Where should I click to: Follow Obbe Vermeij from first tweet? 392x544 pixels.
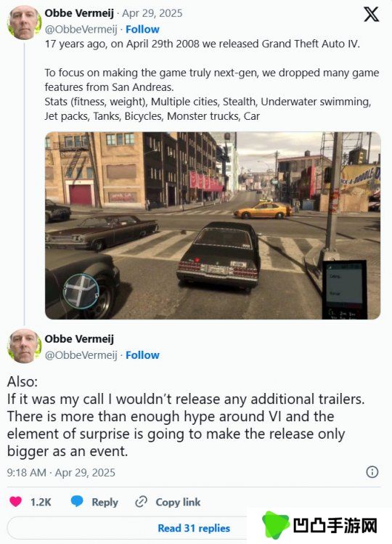pyautogui.click(x=142, y=30)
